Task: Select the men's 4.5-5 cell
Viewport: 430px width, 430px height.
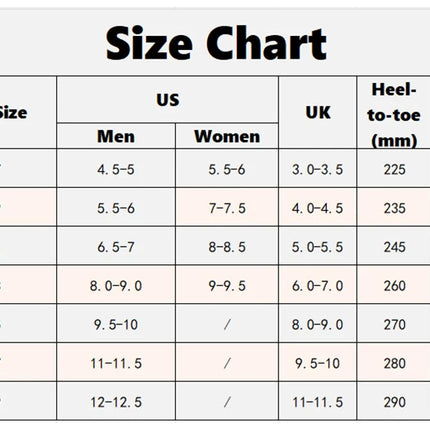Action: pos(116,169)
